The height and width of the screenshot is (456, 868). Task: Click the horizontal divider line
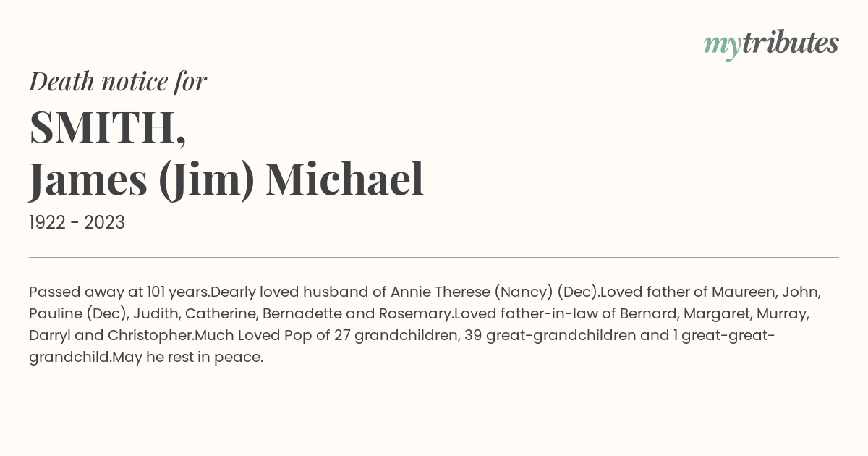click(434, 257)
